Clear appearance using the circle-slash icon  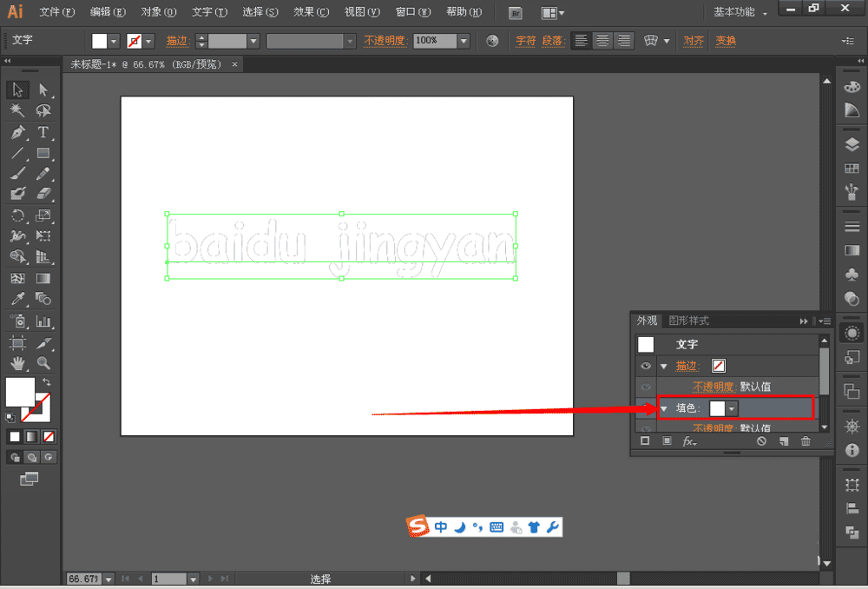click(x=762, y=441)
